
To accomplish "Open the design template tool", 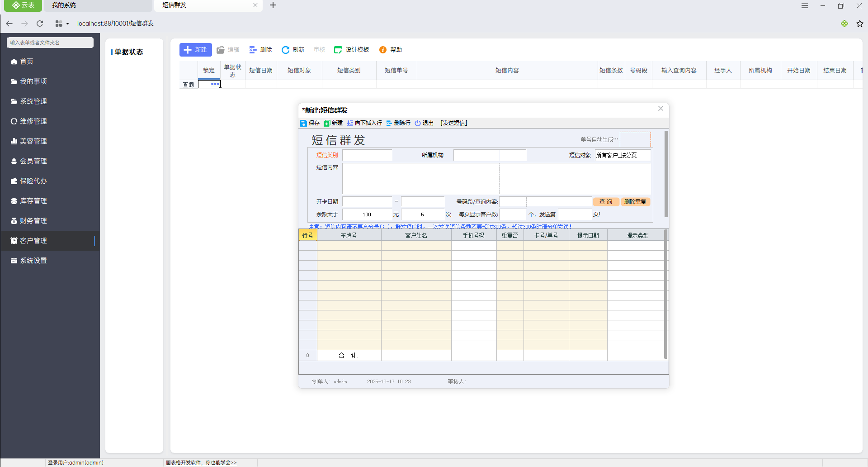I will click(x=351, y=50).
